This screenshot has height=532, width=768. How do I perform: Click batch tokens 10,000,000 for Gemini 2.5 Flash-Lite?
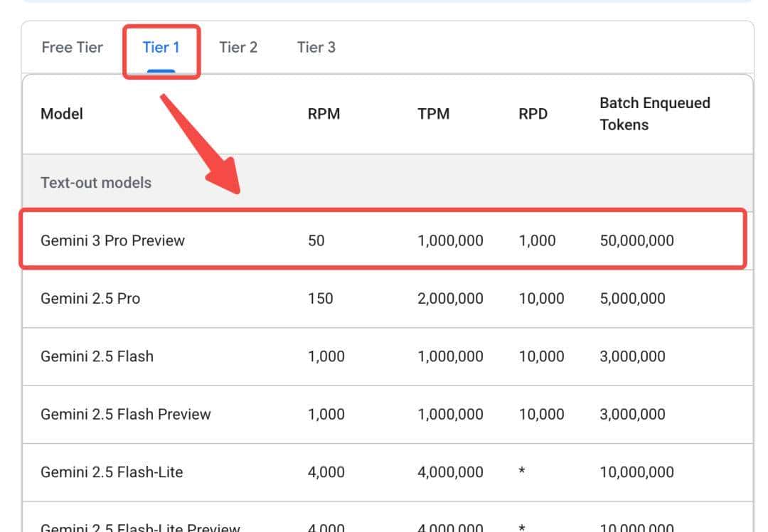tap(636, 472)
